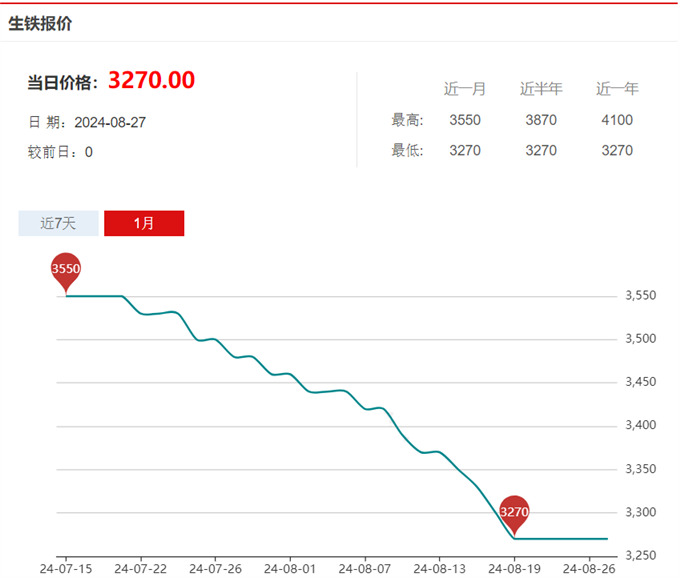Click the 近半年 column header
The image size is (680, 577).
pos(541,89)
